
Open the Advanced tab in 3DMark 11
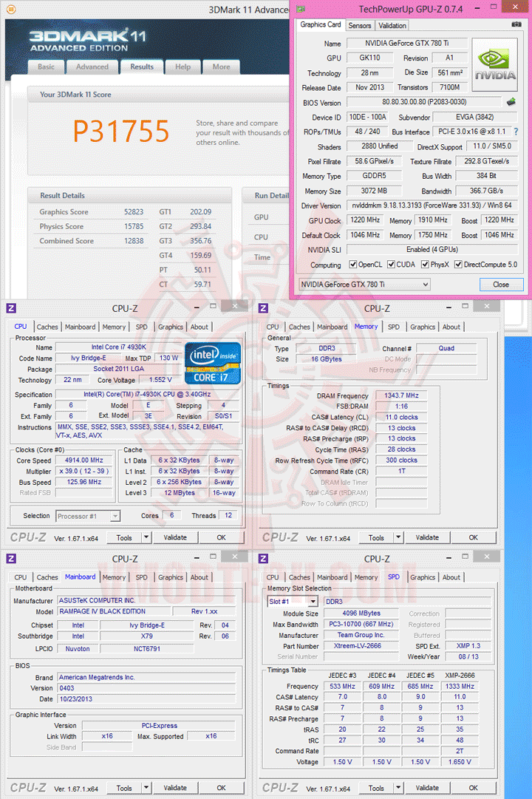(92, 67)
